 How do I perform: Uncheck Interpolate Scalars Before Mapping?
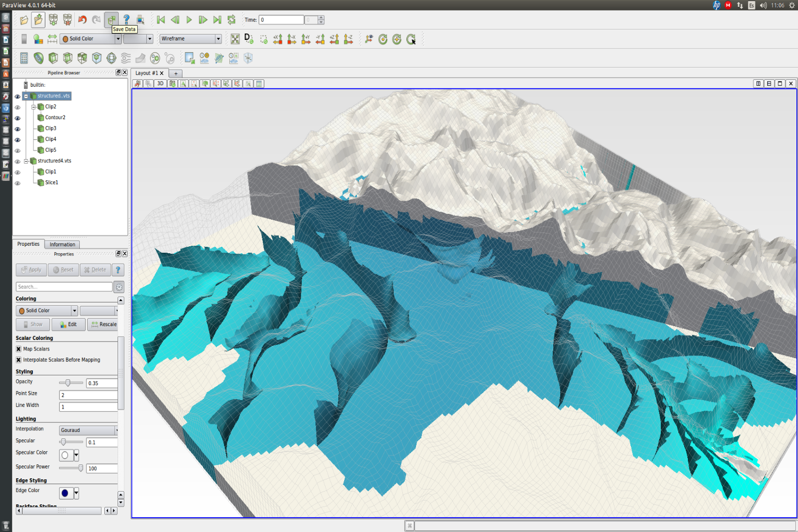point(19,360)
